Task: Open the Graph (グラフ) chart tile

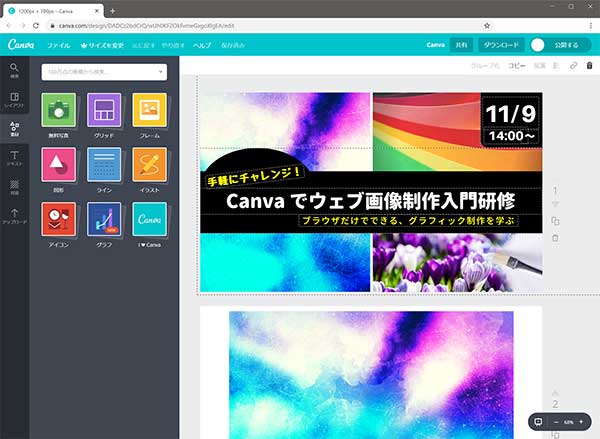Action: tap(104, 219)
